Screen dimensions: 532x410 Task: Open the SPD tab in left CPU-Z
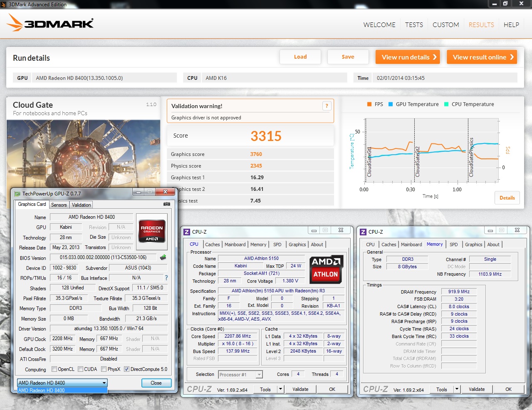click(277, 245)
